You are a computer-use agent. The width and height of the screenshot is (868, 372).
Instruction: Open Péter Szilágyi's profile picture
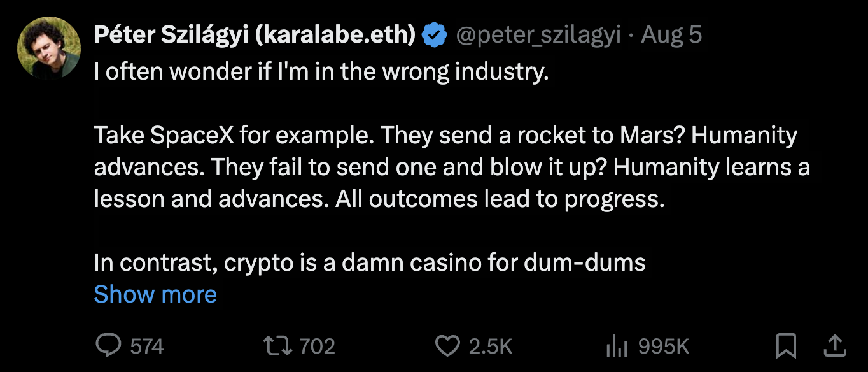[x=48, y=47]
